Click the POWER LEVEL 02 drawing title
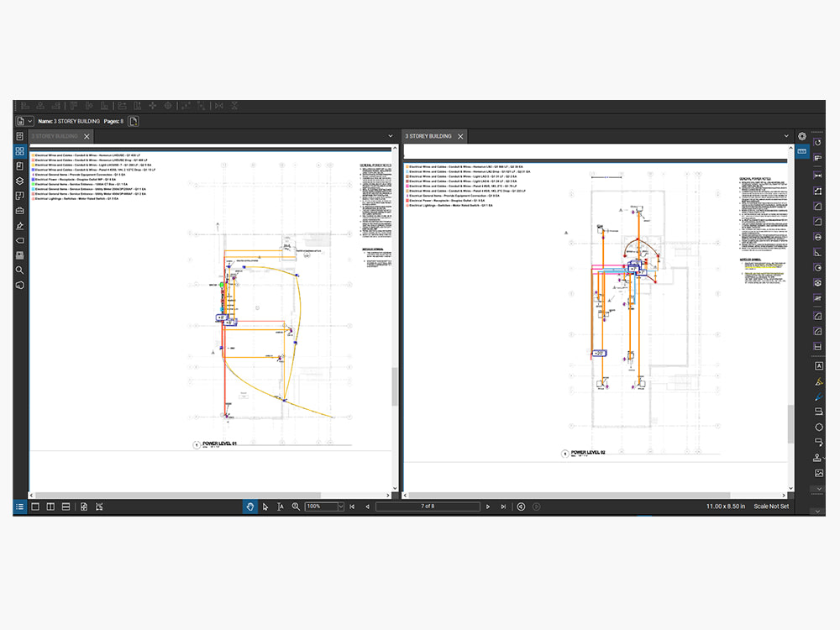Image resolution: width=840 pixels, height=630 pixels. click(x=588, y=452)
